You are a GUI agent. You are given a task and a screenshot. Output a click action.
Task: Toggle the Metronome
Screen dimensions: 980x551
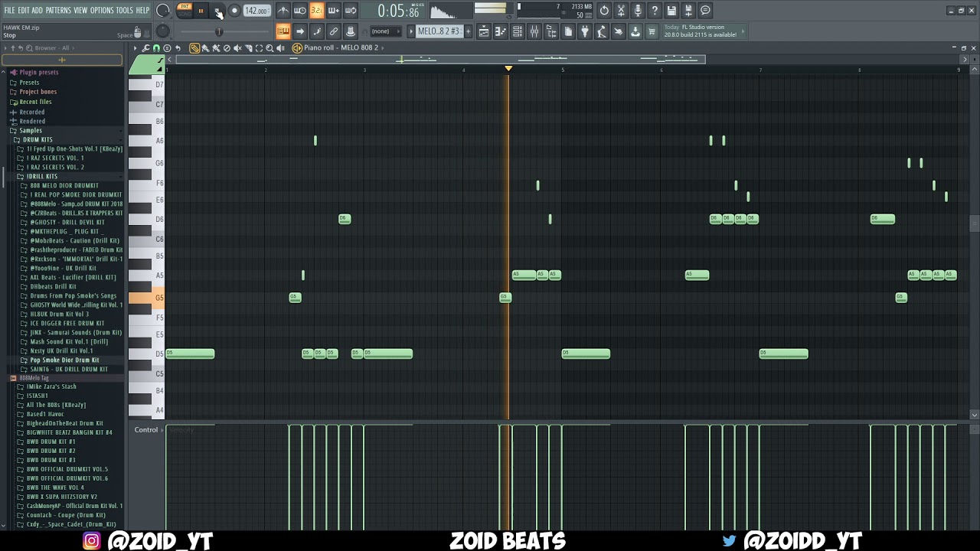pos(283,11)
